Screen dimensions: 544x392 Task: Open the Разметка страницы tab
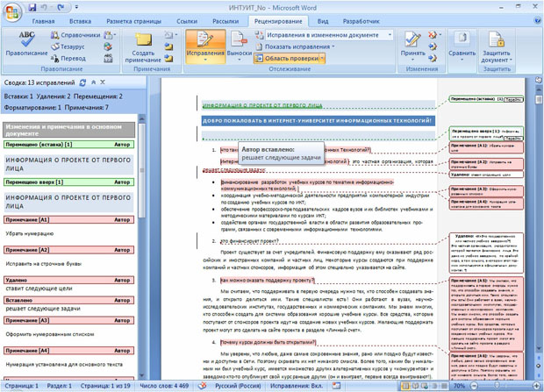coord(133,21)
